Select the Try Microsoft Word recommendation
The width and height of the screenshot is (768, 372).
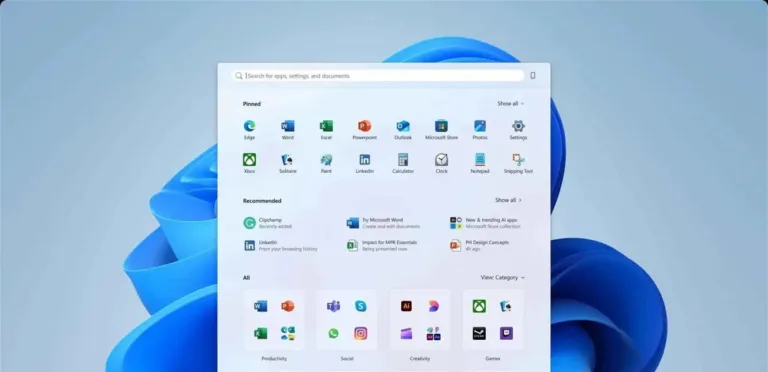383,223
